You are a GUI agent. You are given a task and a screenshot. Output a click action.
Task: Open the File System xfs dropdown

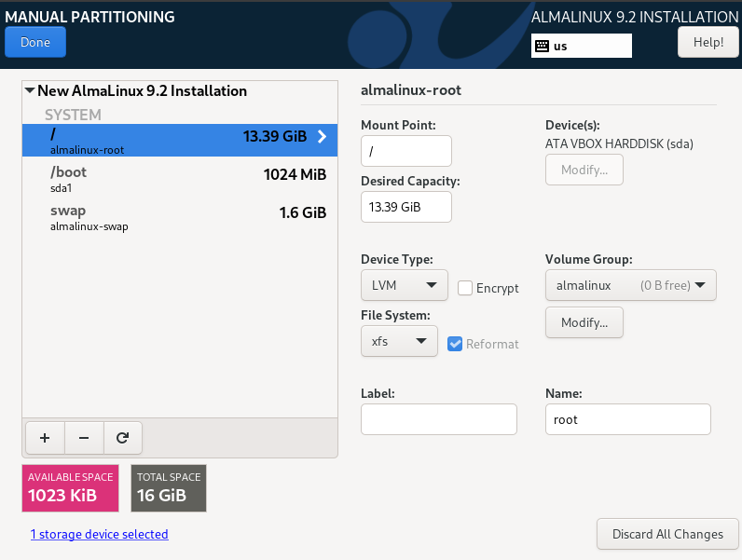[x=399, y=341]
